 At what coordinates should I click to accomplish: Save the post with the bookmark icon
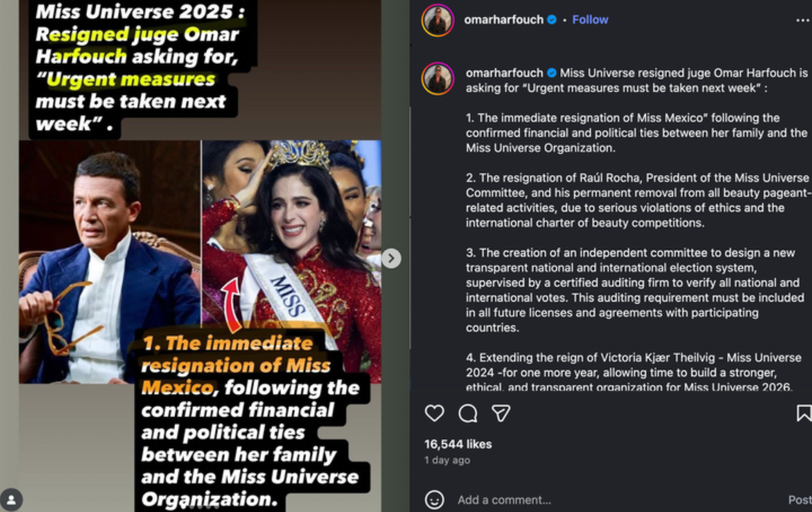[804, 413]
